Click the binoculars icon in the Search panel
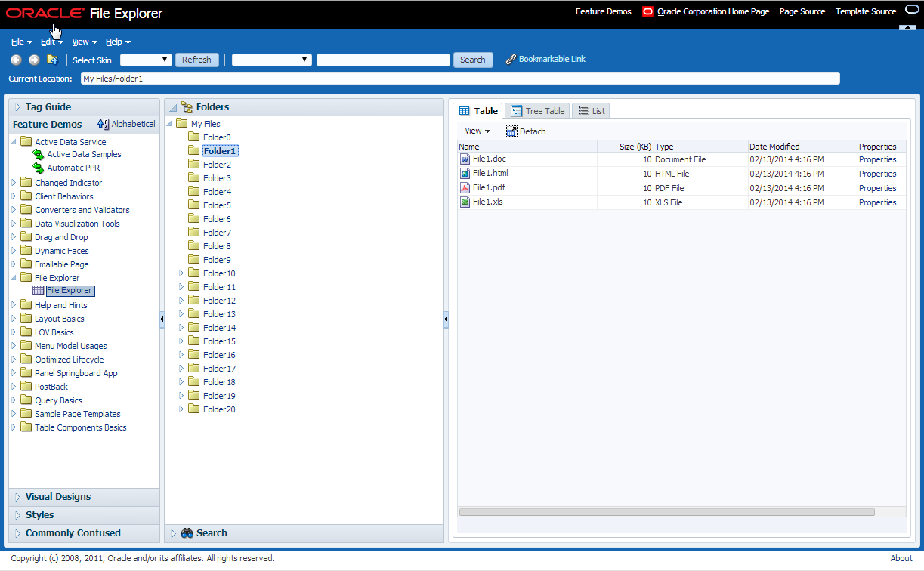This screenshot has width=924, height=571. point(187,533)
